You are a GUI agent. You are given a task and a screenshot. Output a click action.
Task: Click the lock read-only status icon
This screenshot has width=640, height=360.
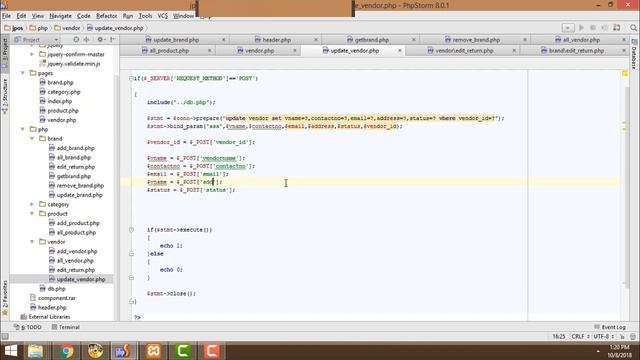click(622, 336)
